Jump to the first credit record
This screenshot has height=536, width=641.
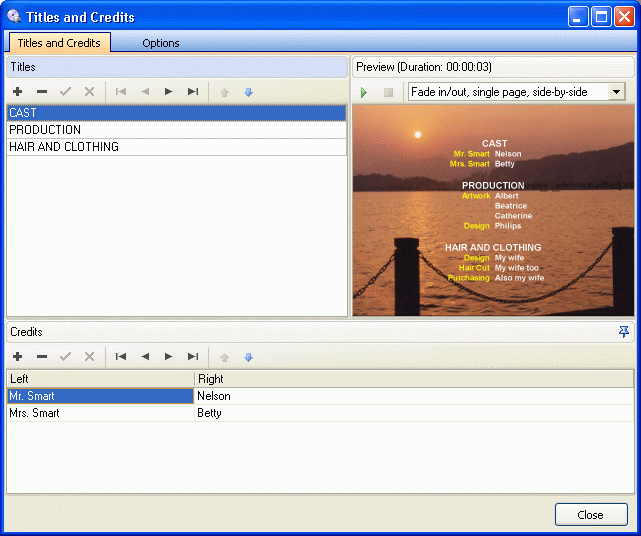point(121,357)
